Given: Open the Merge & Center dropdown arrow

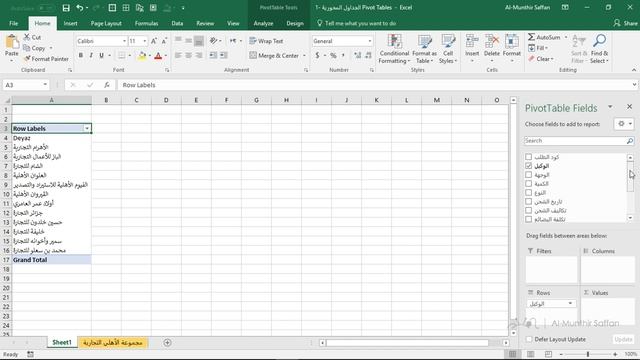Looking at the screenshot, I should tap(304, 55).
